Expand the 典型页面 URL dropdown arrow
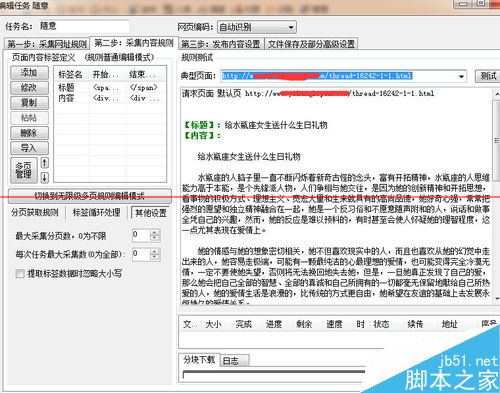Screen dimensions: 500x393 (461, 76)
